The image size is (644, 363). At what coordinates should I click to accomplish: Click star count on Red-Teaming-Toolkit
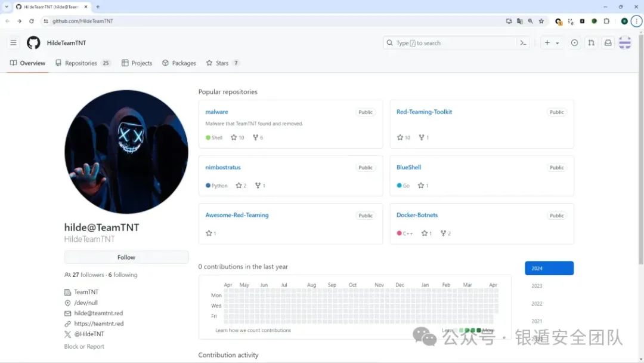tap(404, 138)
